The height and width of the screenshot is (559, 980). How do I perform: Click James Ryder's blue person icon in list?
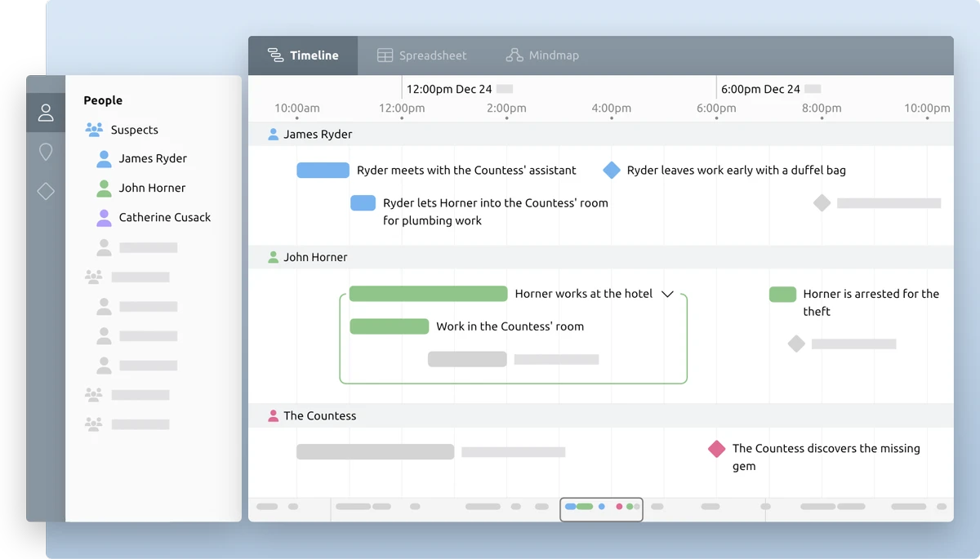tap(104, 158)
